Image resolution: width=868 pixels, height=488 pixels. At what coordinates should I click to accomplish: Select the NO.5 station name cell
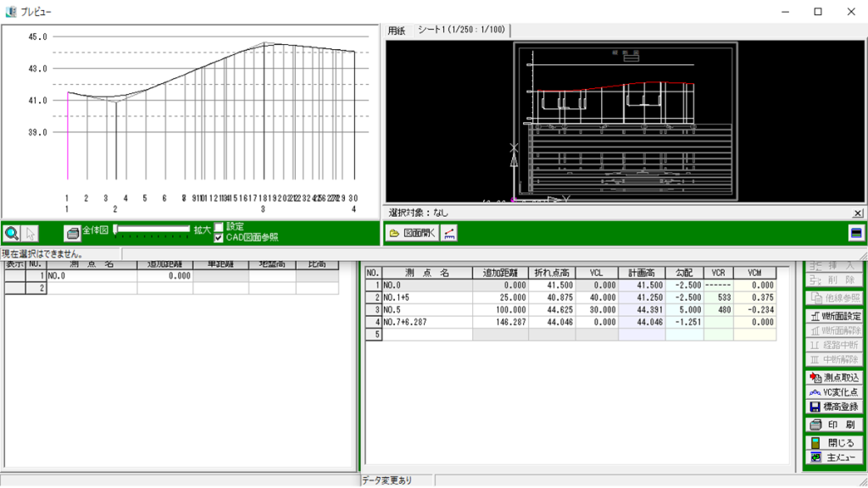pos(428,310)
